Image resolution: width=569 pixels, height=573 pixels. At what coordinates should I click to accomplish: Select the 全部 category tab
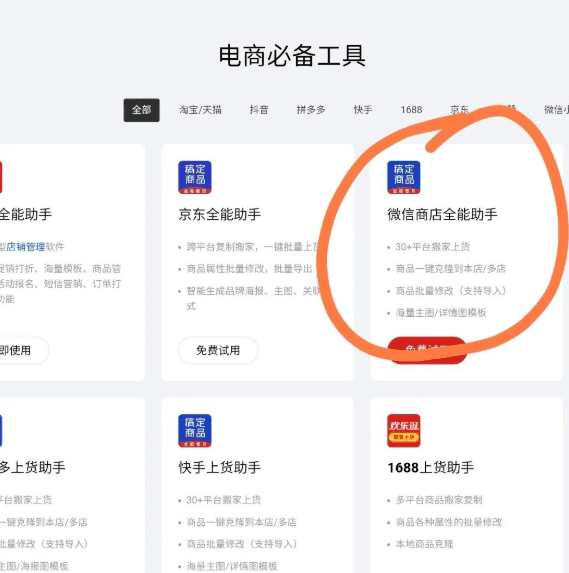pyautogui.click(x=141, y=110)
